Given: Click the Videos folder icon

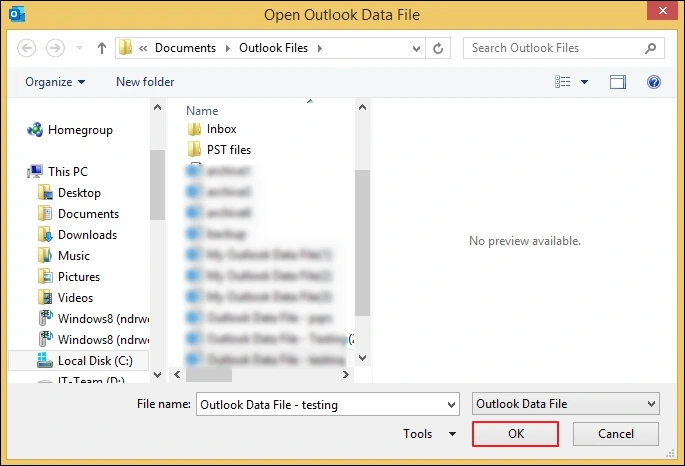Looking at the screenshot, I should point(45,297).
